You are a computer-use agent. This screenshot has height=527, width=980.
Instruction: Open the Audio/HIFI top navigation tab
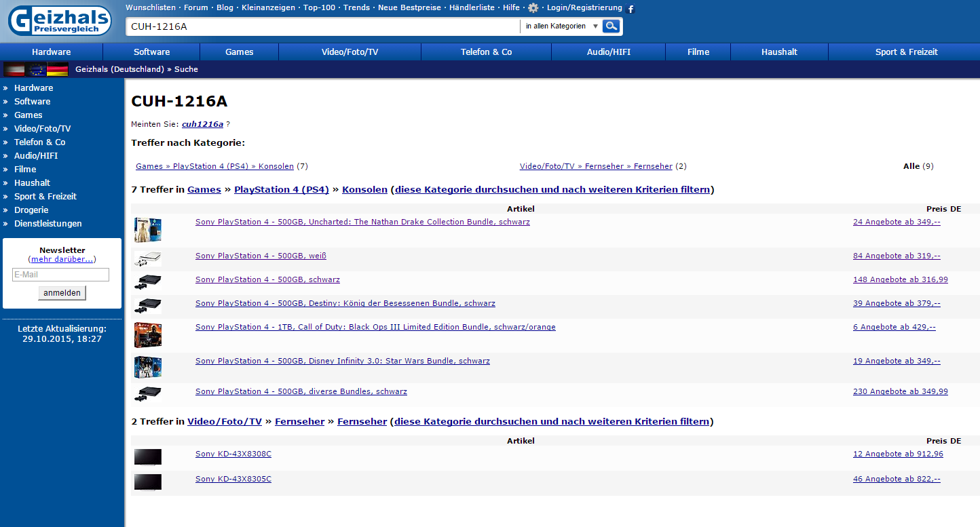[x=608, y=52]
